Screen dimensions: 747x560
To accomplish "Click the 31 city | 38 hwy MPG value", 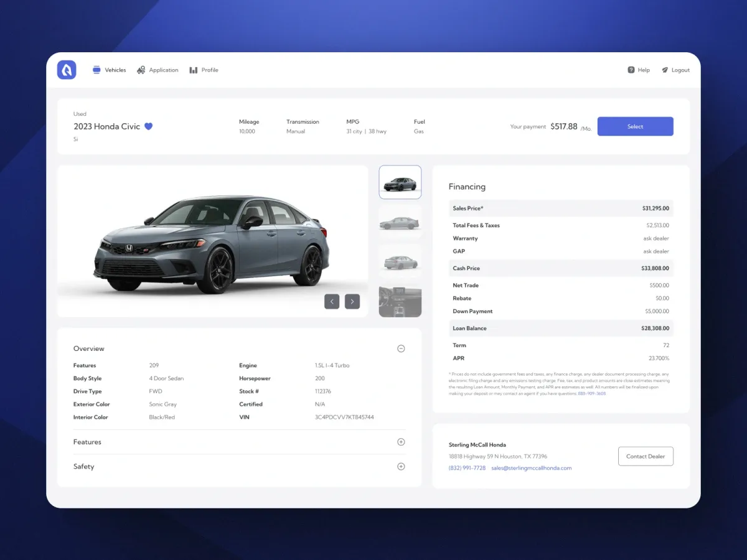I will pyautogui.click(x=367, y=131).
